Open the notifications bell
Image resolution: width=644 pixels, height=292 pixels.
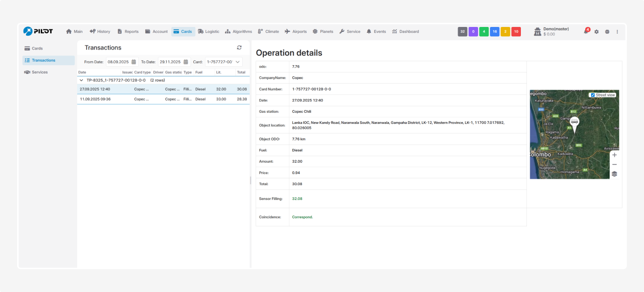click(586, 31)
